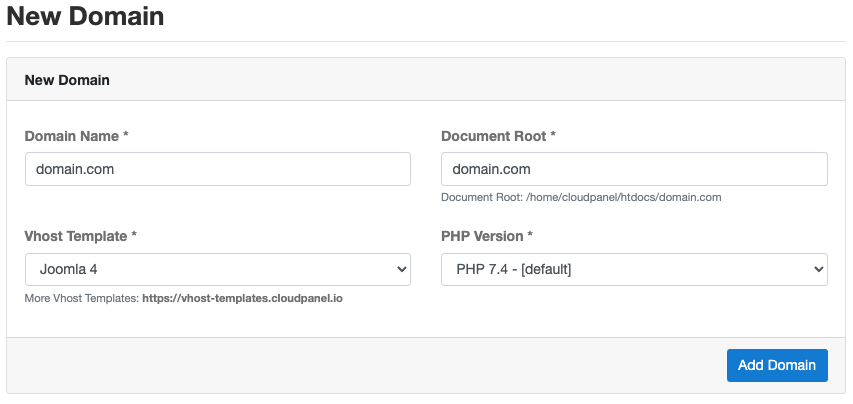Open the Vhost Template dropdown

[x=218, y=269]
